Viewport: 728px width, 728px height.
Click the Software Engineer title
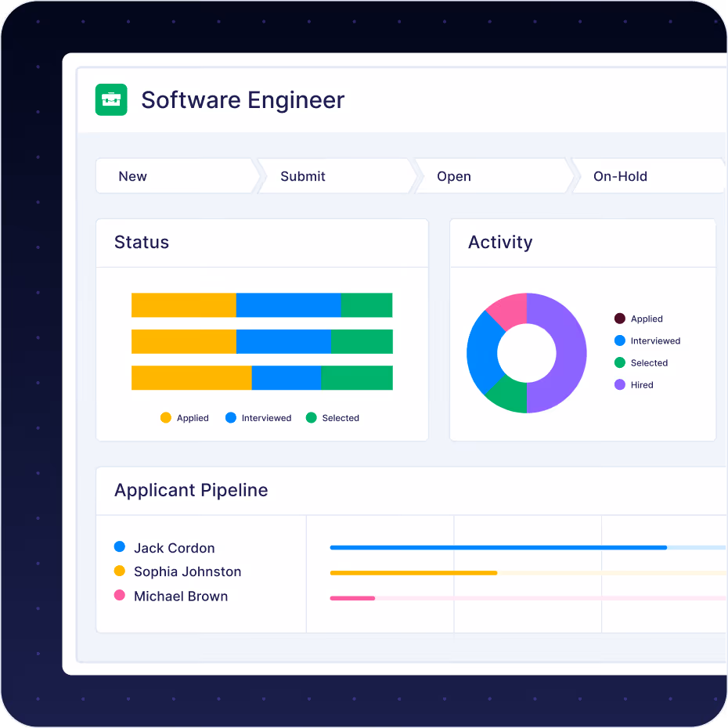coord(243,100)
